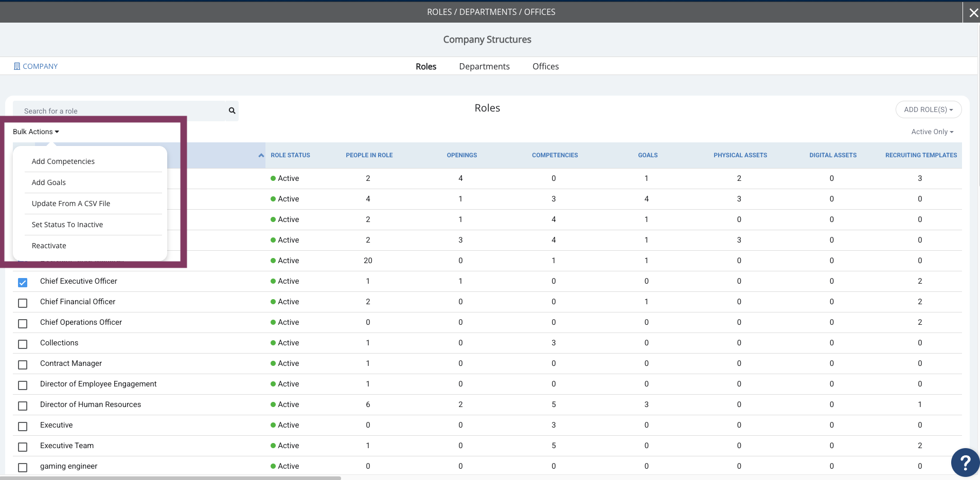Choose Add Competencies from bulk menu
The height and width of the screenshot is (480, 980).
coord(63,161)
